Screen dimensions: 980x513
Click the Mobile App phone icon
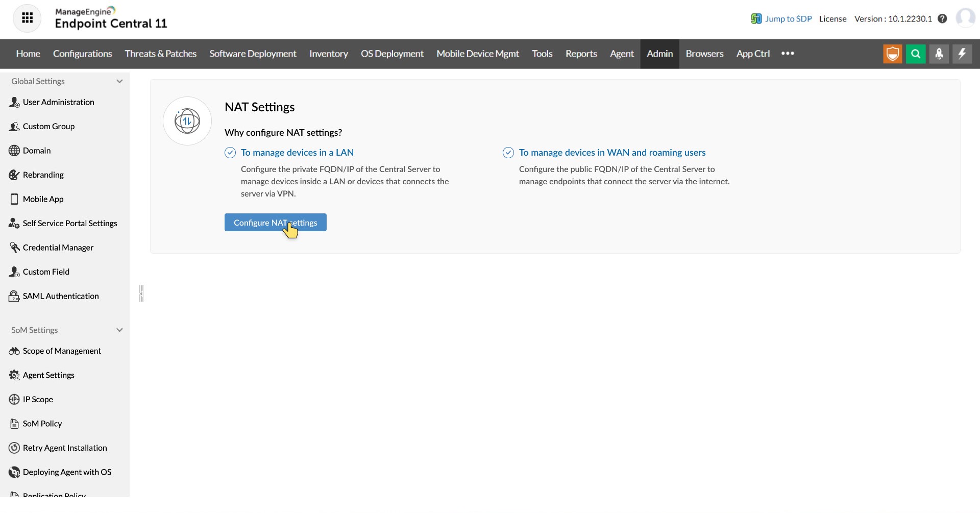tap(14, 199)
